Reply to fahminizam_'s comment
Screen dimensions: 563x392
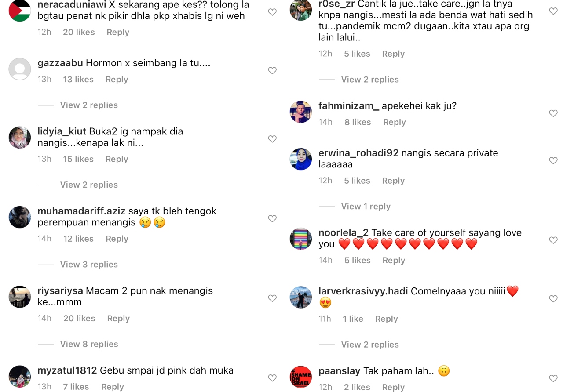[x=395, y=122]
